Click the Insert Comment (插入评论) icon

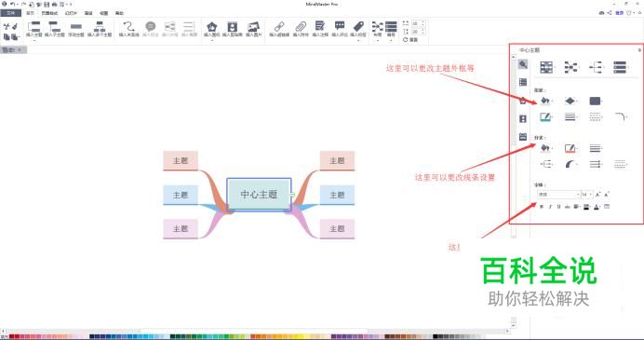[x=340, y=26]
